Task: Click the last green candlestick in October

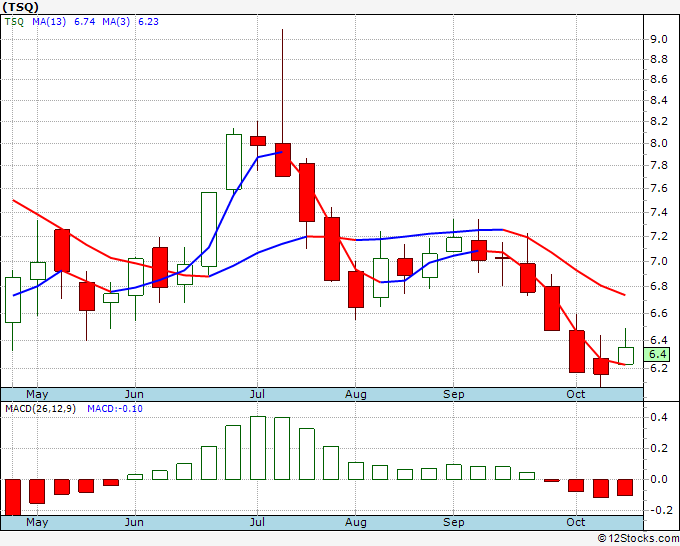Action: (x=625, y=356)
